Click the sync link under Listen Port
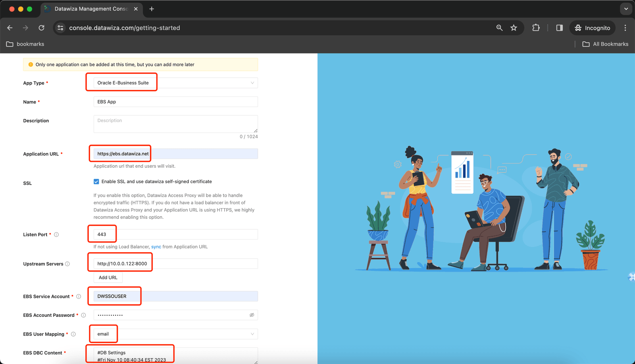Viewport: 635px width, 364px height. pyautogui.click(x=156, y=247)
